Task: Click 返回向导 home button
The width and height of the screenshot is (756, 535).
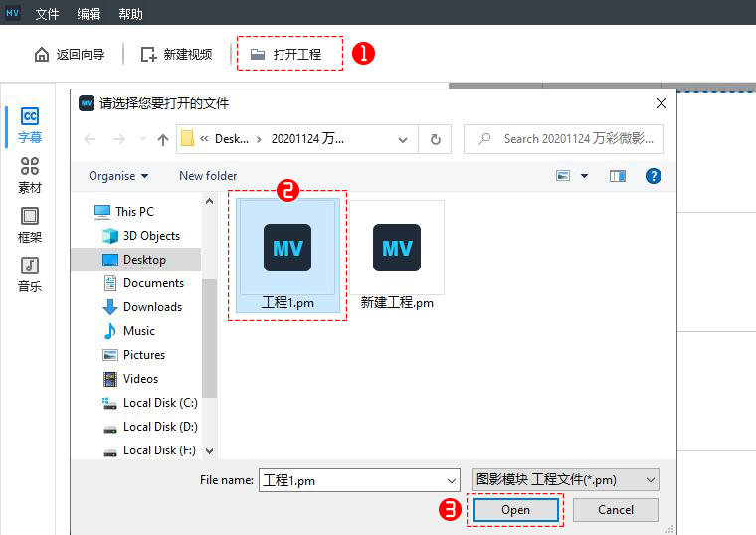Action: [70, 54]
